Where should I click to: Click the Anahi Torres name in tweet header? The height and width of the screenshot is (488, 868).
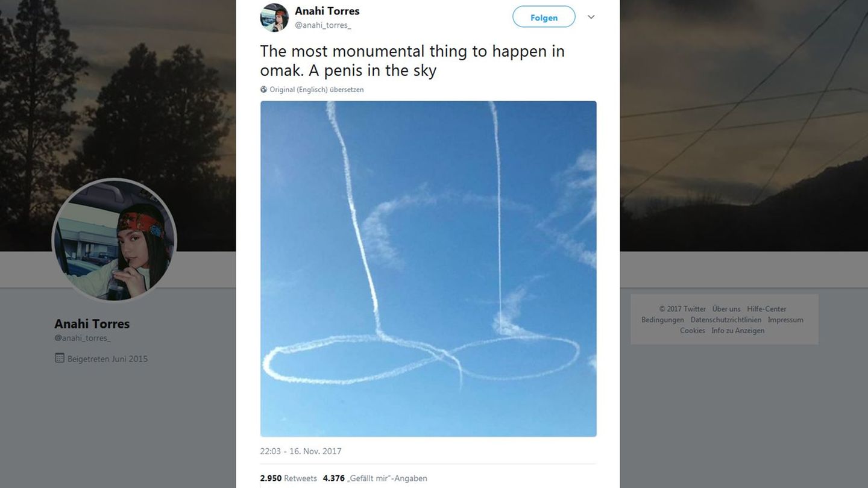(327, 11)
